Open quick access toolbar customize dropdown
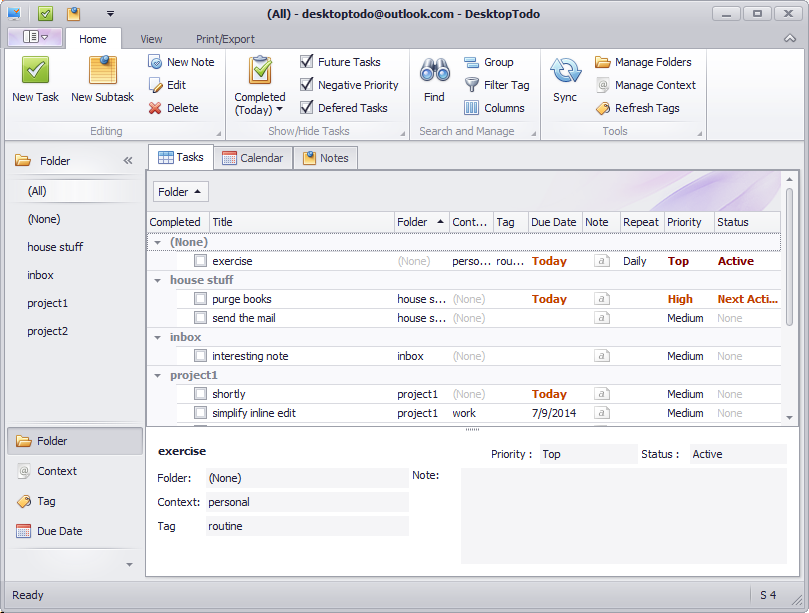This screenshot has width=809, height=613. (110, 14)
